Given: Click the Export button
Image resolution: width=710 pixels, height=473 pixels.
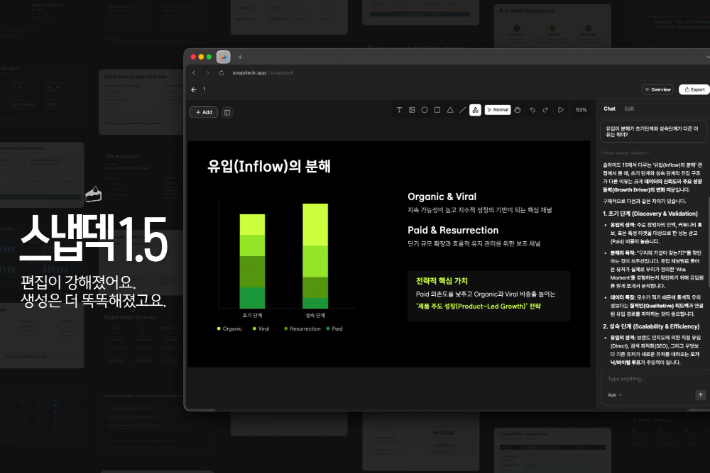Looking at the screenshot, I should 693,89.
